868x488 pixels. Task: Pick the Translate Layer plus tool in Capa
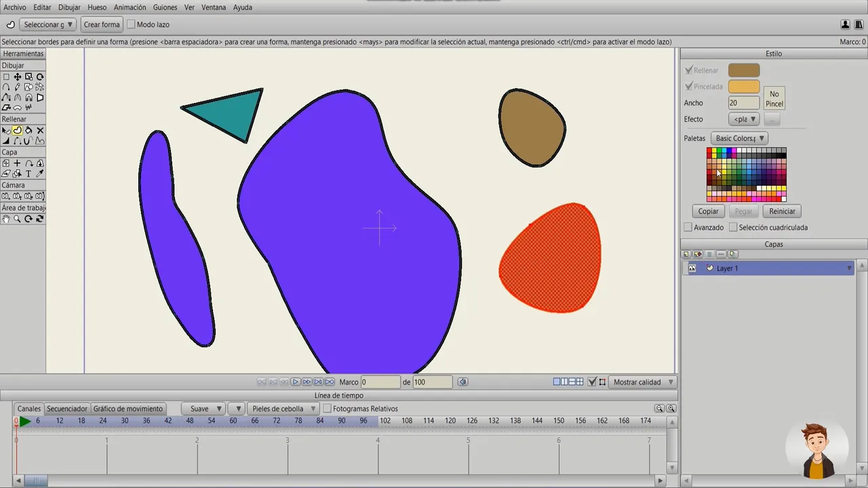[x=17, y=163]
